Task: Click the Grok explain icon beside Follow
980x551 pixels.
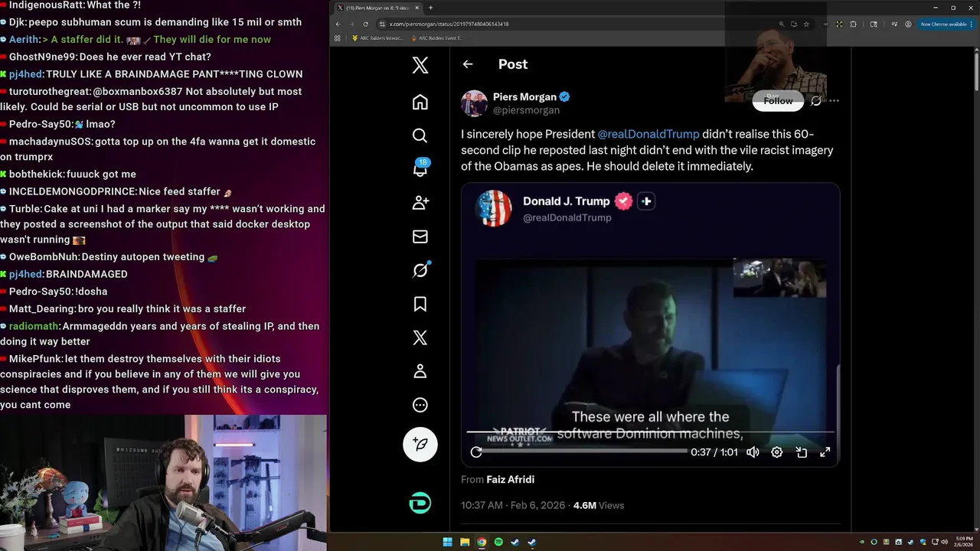Action: click(816, 100)
